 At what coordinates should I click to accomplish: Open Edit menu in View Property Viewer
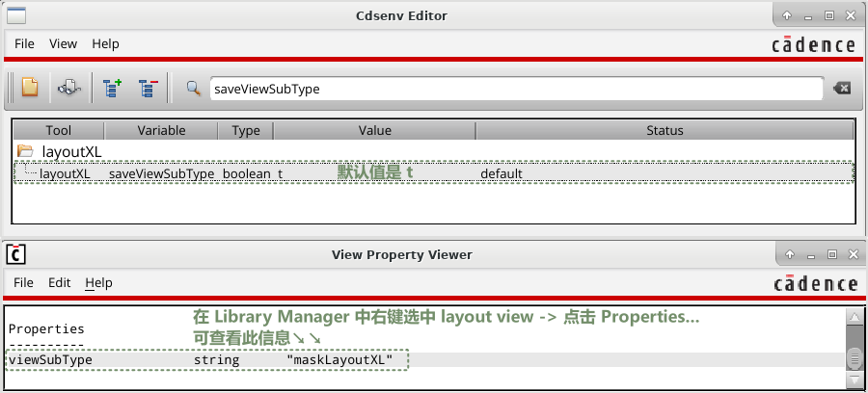tap(59, 282)
